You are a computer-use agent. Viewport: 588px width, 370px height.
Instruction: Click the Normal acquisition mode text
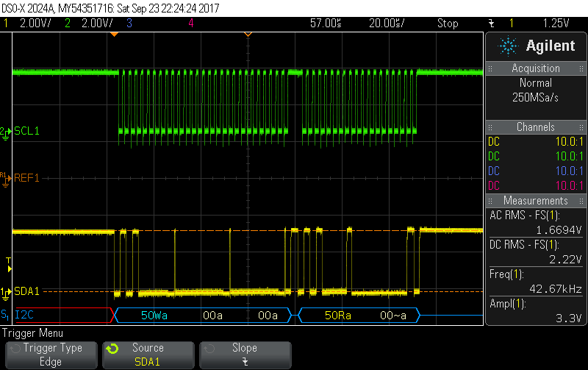click(536, 83)
